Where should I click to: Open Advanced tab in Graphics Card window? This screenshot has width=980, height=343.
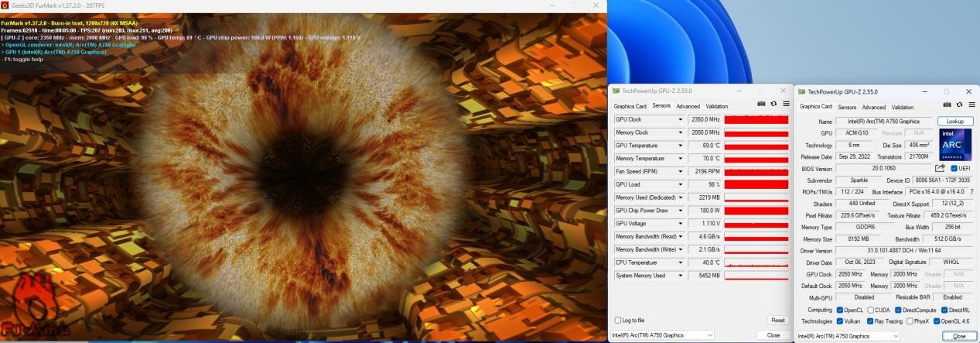873,107
